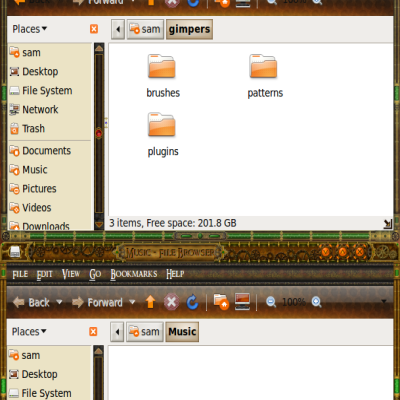
Task: Click Reload icon in Music window
Action: (192, 302)
